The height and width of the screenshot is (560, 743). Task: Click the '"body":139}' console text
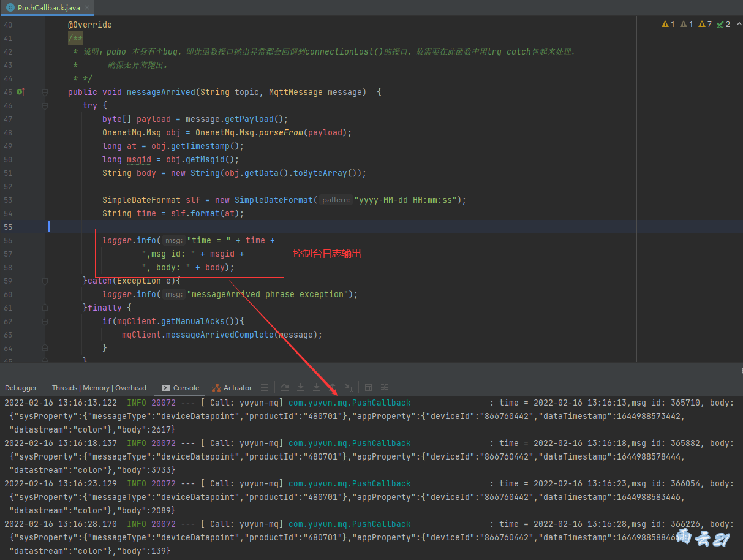144,551
